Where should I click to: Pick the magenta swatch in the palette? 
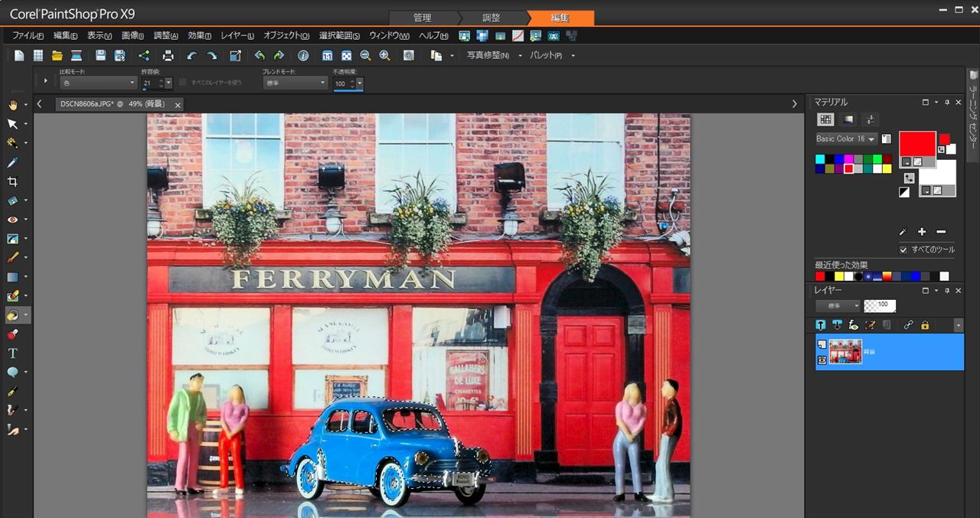849,159
